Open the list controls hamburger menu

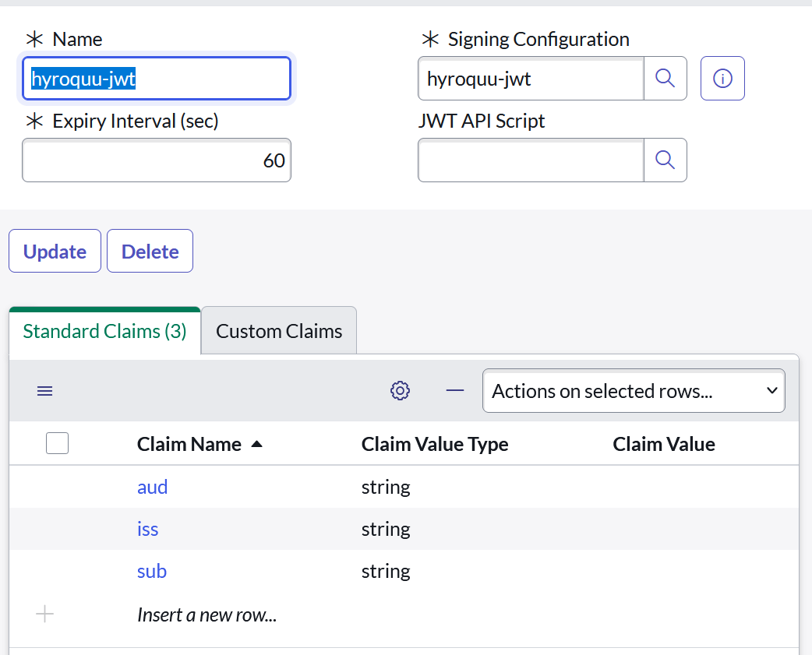tap(44, 390)
